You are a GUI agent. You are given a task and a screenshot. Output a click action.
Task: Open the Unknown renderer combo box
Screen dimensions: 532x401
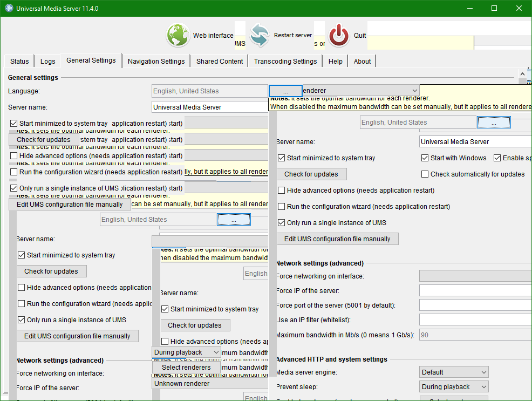[x=210, y=383]
